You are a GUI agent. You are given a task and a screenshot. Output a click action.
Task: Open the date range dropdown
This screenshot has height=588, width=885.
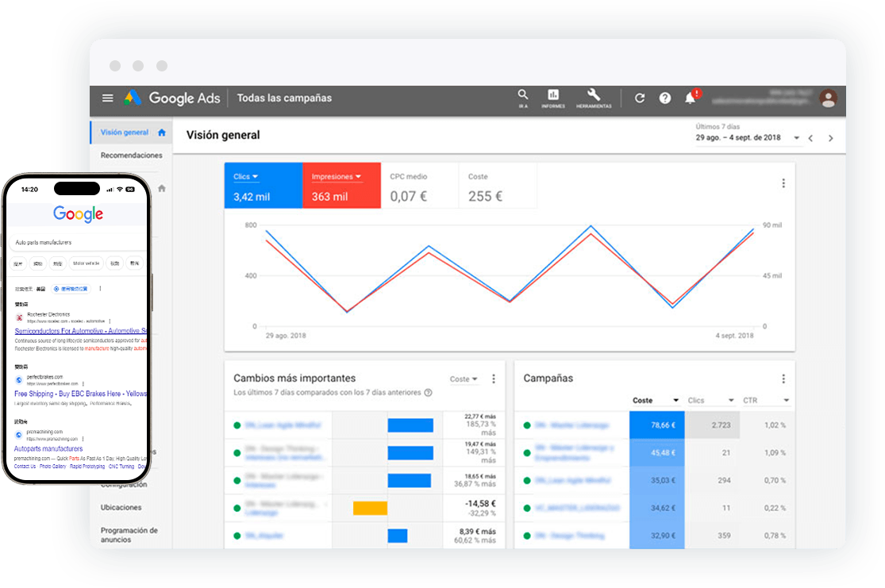tap(749, 138)
